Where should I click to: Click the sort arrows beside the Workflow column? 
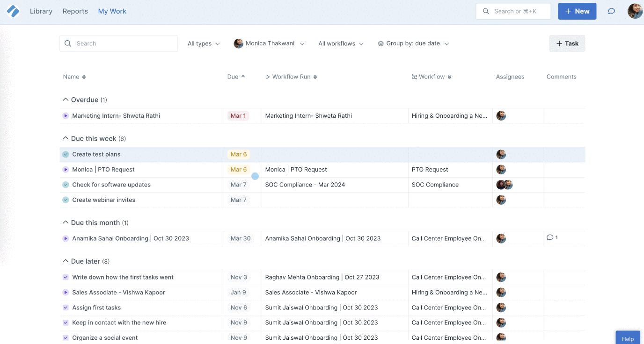click(449, 77)
